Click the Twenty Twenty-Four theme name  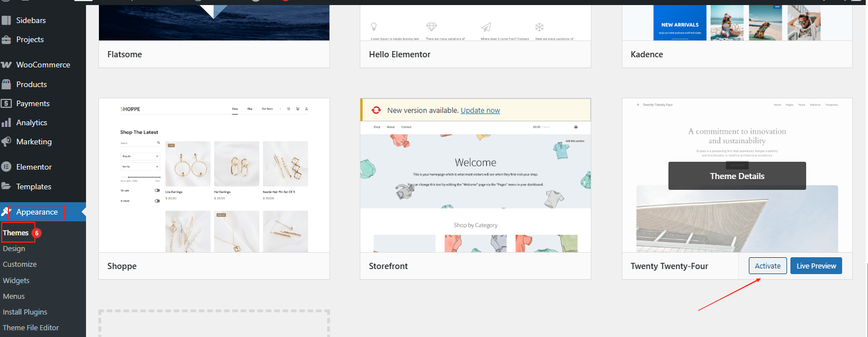click(669, 266)
